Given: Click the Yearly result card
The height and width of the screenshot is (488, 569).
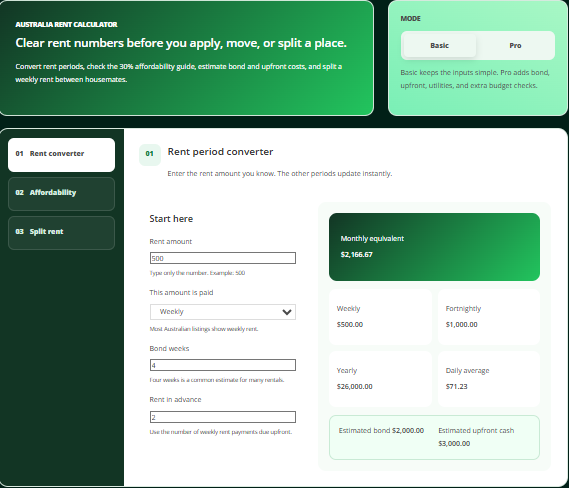Looking at the screenshot, I should (x=380, y=379).
